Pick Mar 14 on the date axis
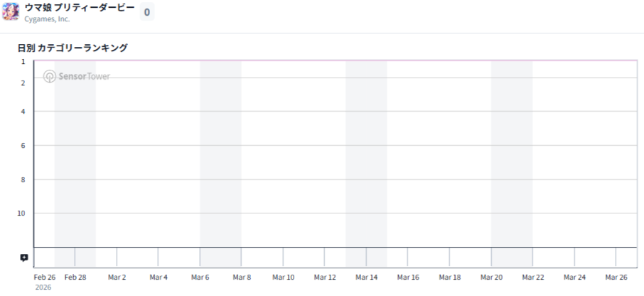The image size is (644, 296). [366, 277]
